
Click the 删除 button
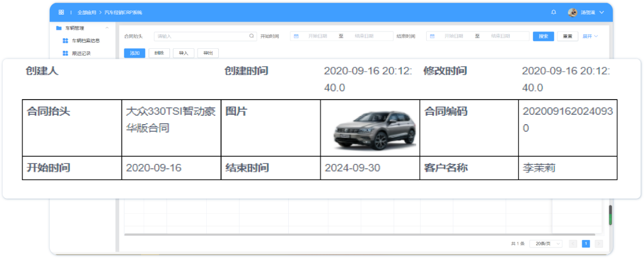pos(159,53)
